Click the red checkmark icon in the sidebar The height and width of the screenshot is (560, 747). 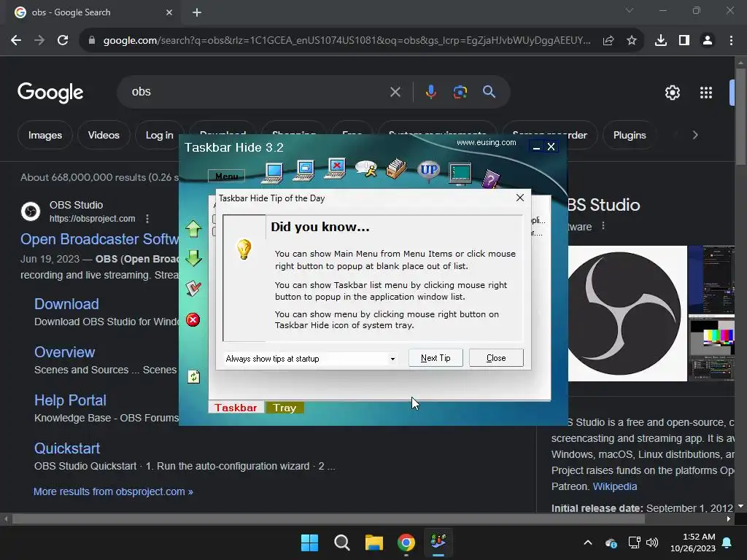coord(193,288)
